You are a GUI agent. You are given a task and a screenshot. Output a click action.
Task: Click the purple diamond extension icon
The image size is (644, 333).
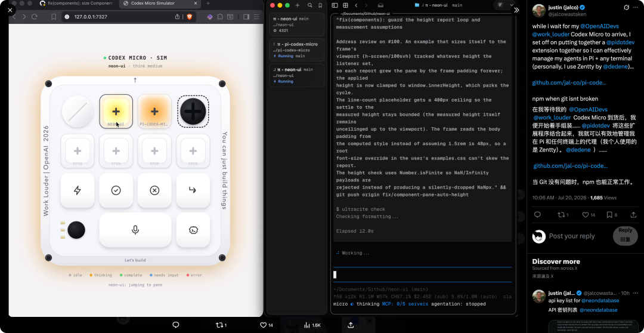coord(209,17)
